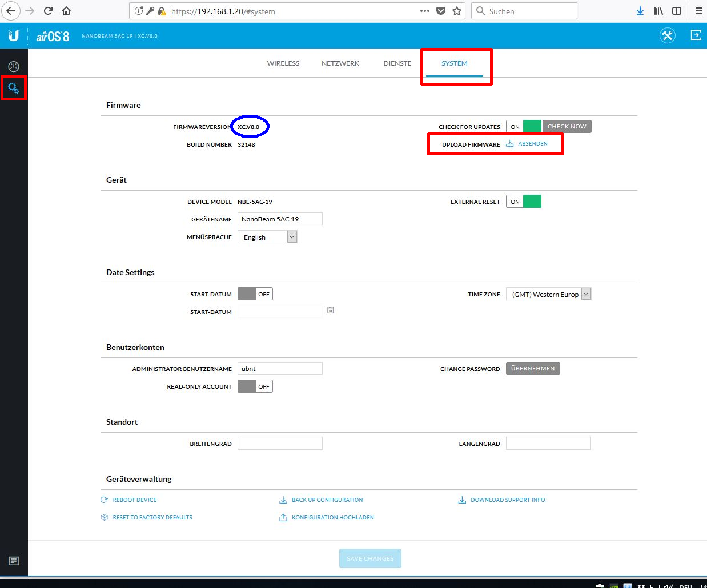Click the Back Up Configuration link
The width and height of the screenshot is (707, 588).
coord(327,500)
